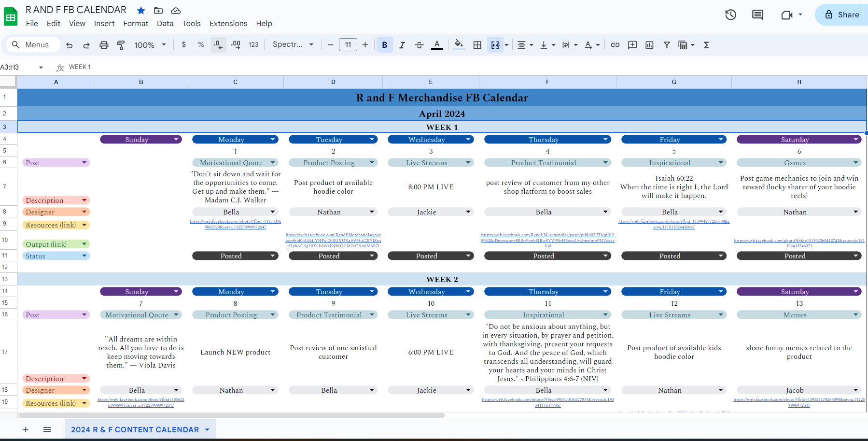868x441 pixels.
Task: Open the Format menu
Action: pyautogui.click(x=136, y=23)
